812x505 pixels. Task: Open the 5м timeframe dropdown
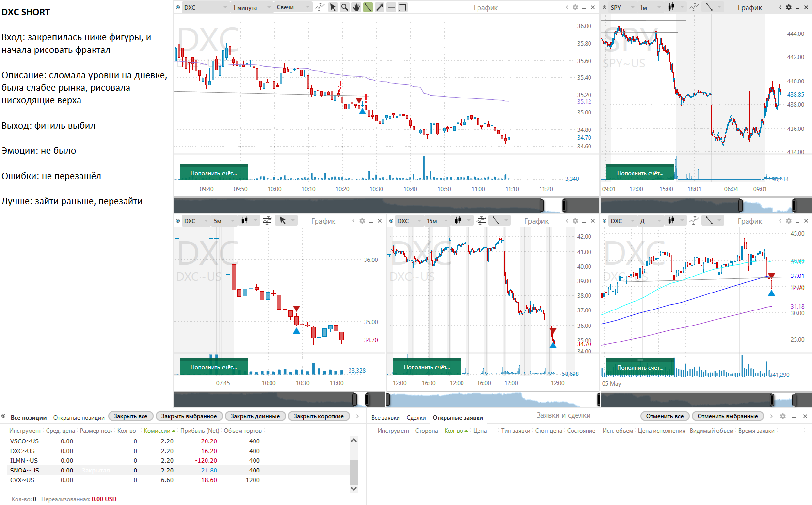pyautogui.click(x=223, y=221)
